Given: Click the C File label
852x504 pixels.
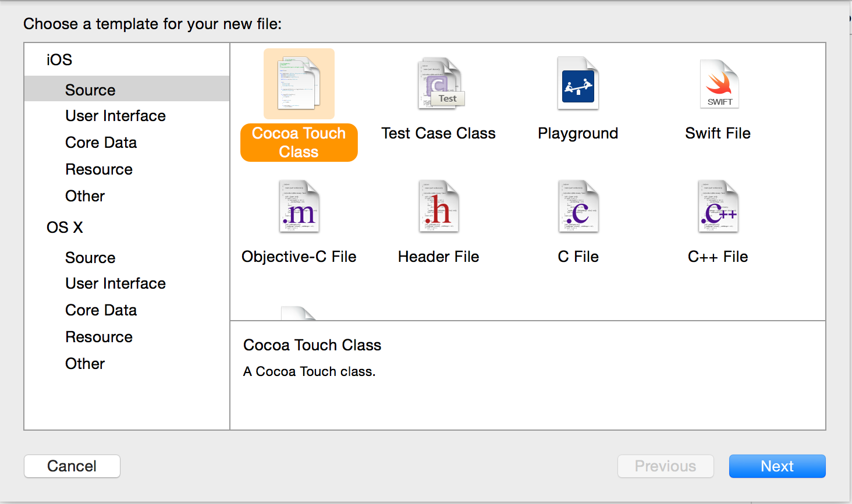Looking at the screenshot, I should (x=578, y=257).
